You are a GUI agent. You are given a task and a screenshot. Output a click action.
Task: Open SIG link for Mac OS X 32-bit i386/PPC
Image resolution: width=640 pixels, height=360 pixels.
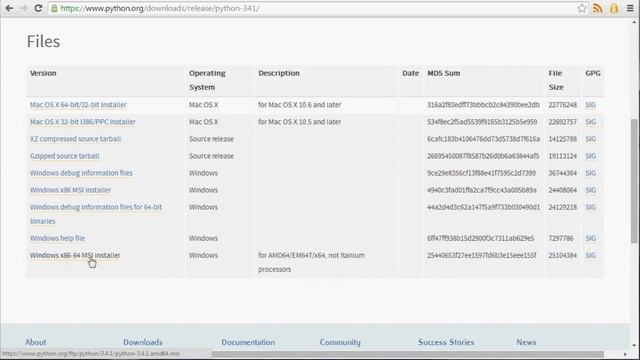[590, 122]
